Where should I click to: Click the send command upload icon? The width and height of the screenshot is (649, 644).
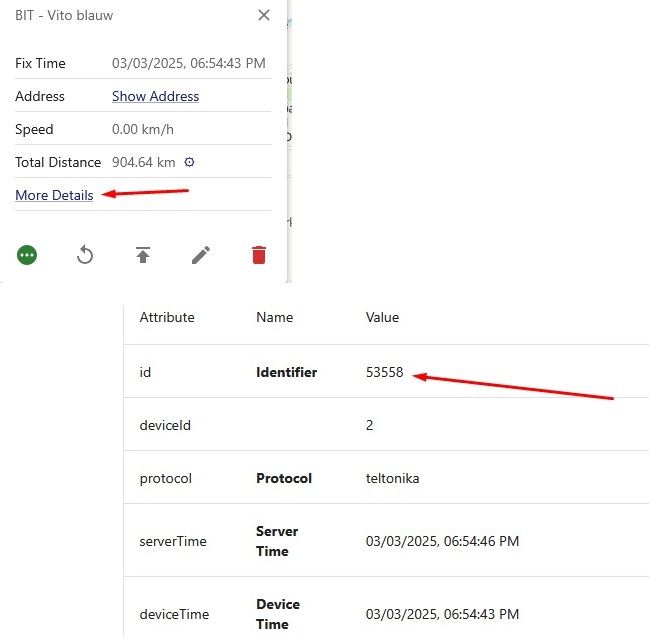(x=143, y=255)
